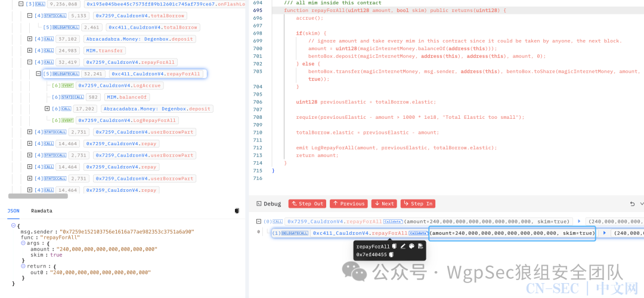The image size is (644, 298).
Task: Click the Previous step button
Action: point(349,204)
